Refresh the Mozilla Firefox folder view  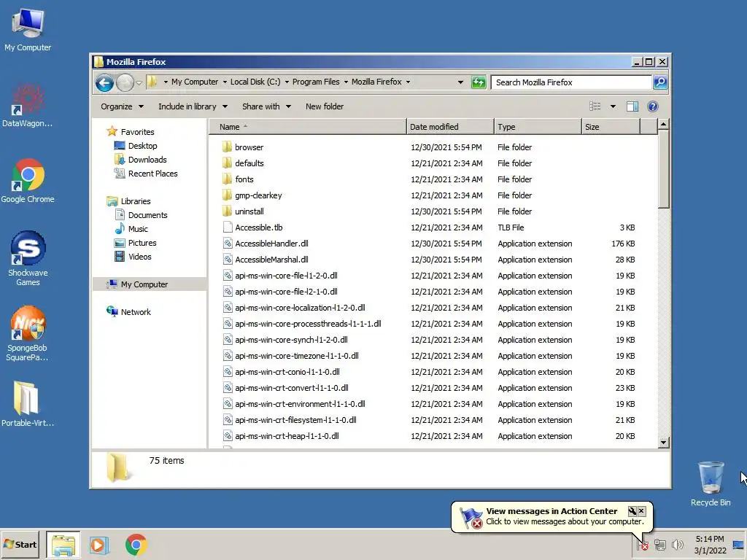479,82
